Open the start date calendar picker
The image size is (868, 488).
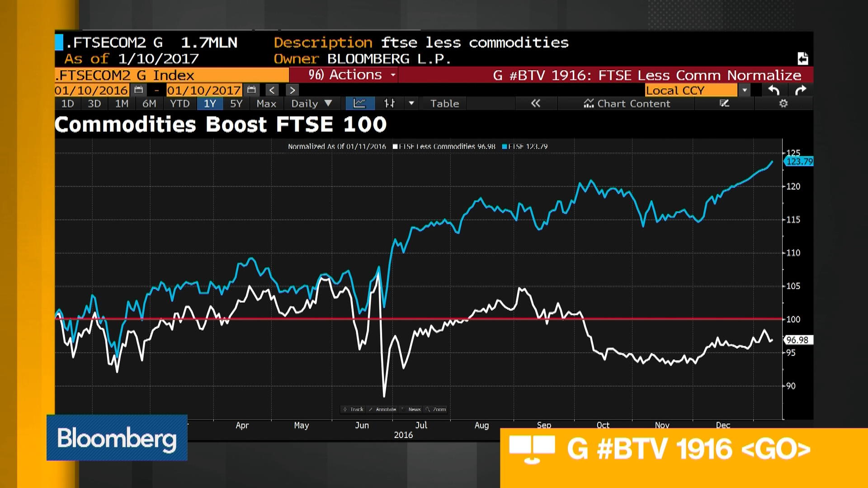pyautogui.click(x=139, y=90)
